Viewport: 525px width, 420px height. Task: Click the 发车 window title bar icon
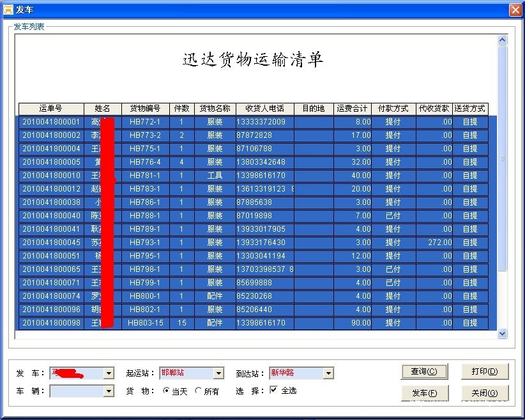pyautogui.click(x=8, y=10)
